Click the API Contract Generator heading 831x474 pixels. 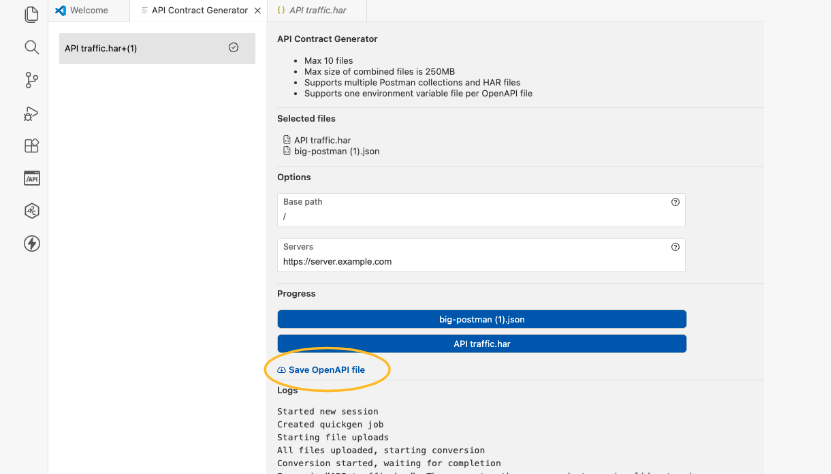(327, 39)
